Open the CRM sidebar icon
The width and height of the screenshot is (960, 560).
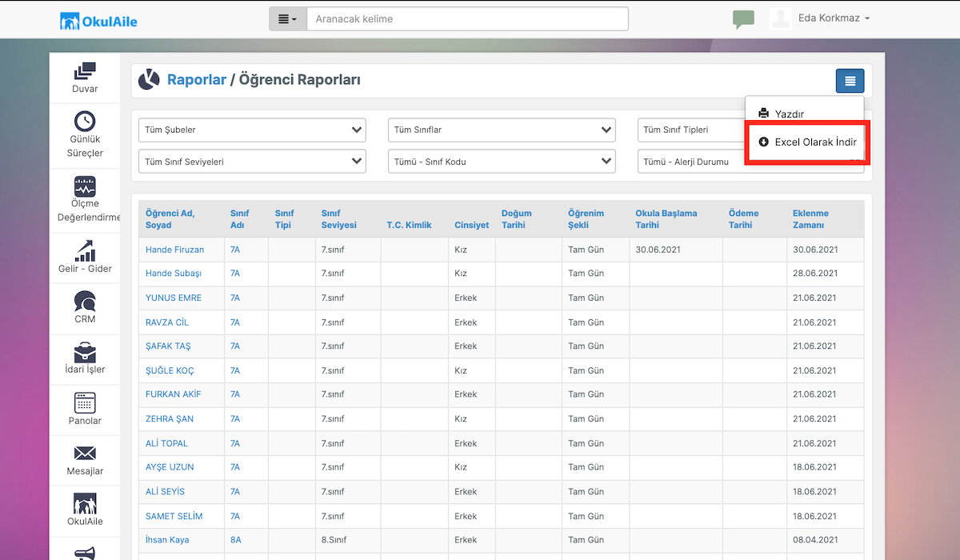pyautogui.click(x=85, y=302)
